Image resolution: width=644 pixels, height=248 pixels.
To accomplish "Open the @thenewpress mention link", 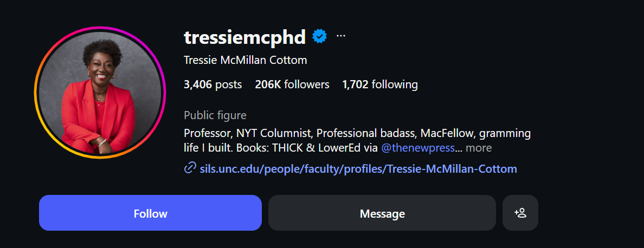I will [417, 148].
